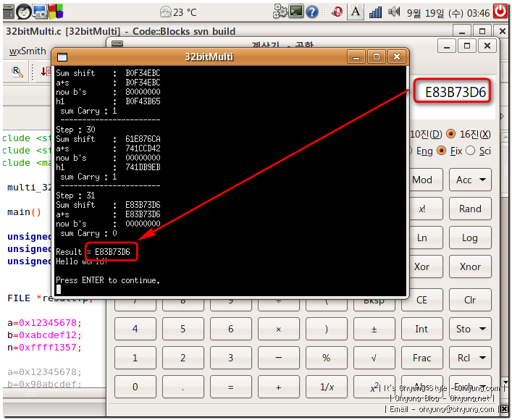The image size is (512, 420).
Task: Click the 'main()' line in code editor
Action: [x=24, y=212]
